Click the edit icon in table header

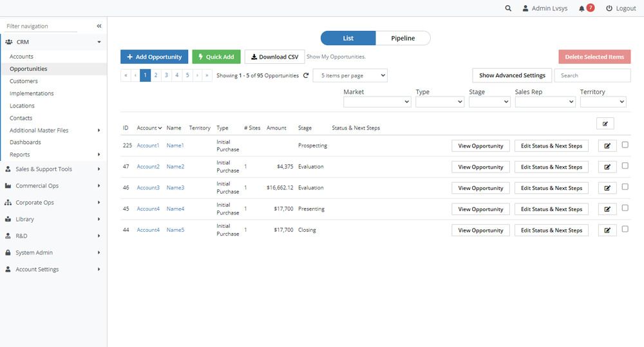(x=605, y=124)
